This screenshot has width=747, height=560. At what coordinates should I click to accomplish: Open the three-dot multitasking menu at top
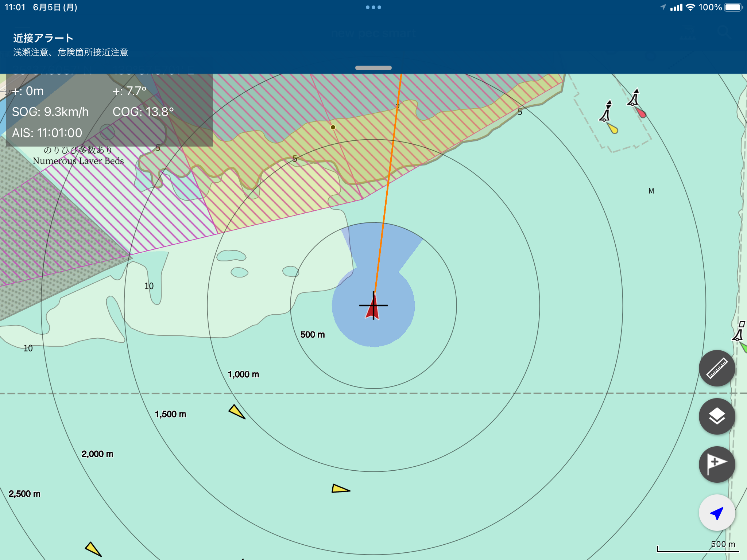[x=373, y=7]
